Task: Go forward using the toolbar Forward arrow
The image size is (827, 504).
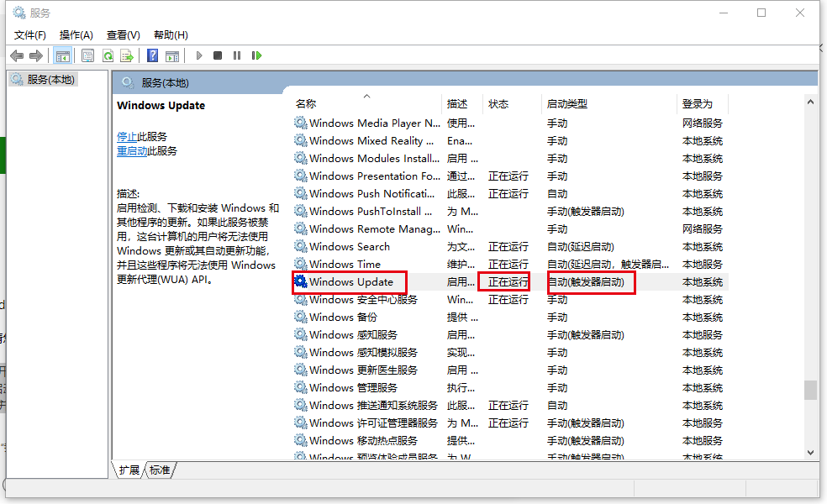Action: click(36, 55)
